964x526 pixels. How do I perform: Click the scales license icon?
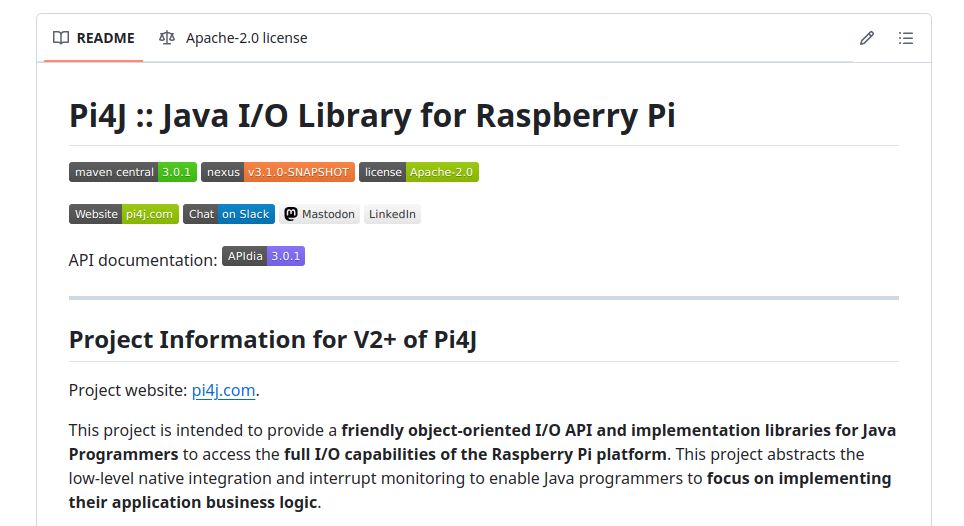(x=167, y=38)
